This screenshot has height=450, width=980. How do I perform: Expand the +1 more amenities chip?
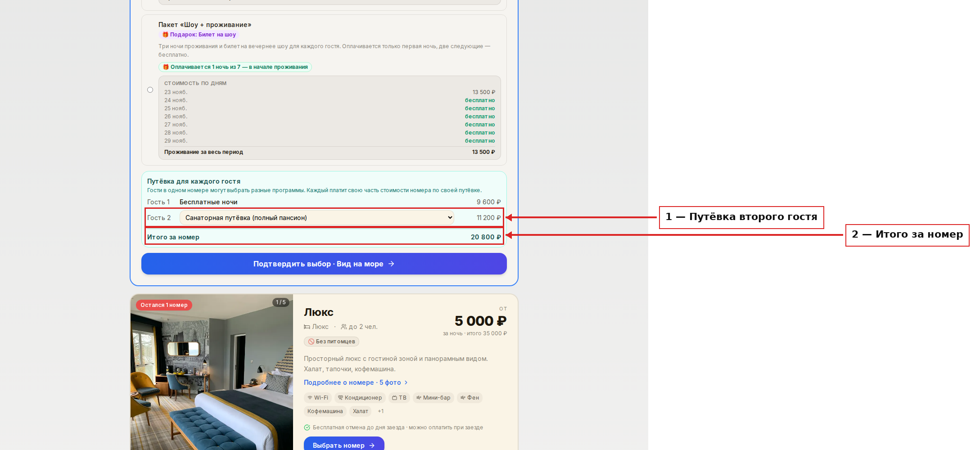pyautogui.click(x=381, y=411)
